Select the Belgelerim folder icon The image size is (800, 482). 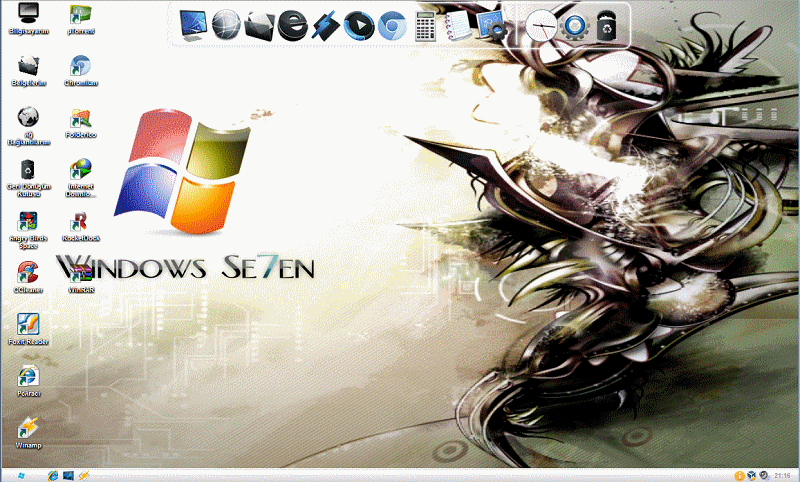click(29, 70)
